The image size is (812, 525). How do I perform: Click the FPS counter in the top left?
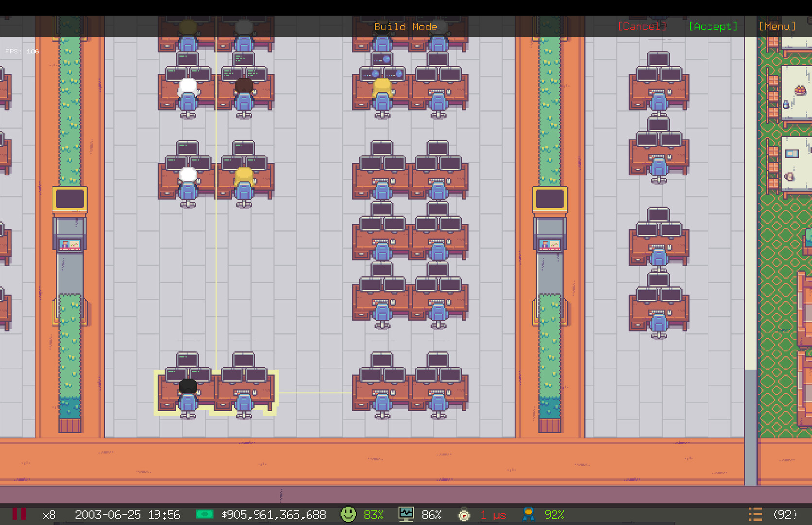coord(21,51)
